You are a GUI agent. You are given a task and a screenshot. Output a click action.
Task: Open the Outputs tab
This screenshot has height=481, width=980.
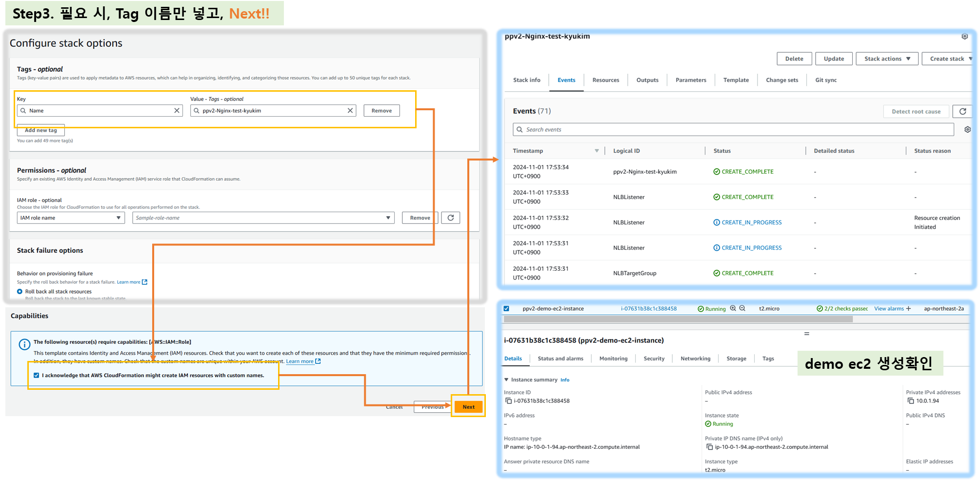click(x=647, y=80)
